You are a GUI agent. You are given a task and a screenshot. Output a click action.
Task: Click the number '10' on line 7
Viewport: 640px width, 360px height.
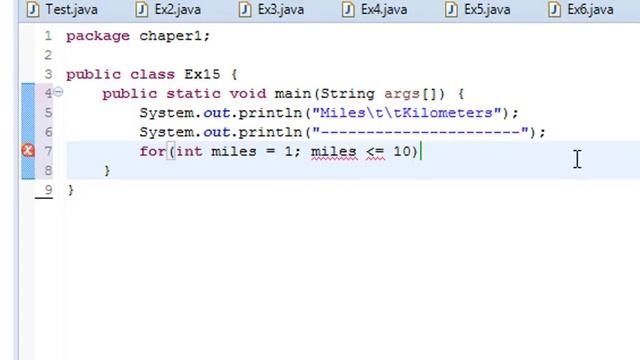click(x=402, y=151)
